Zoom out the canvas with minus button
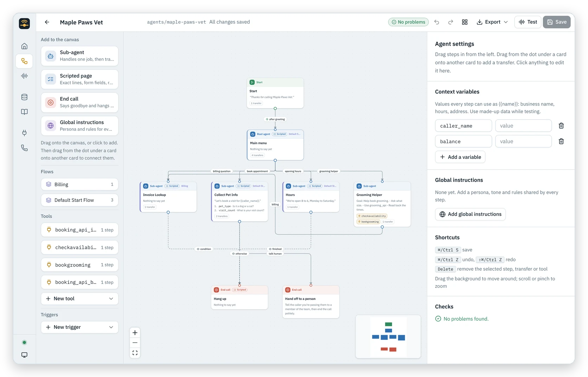The height and width of the screenshot is (377, 588). point(135,343)
